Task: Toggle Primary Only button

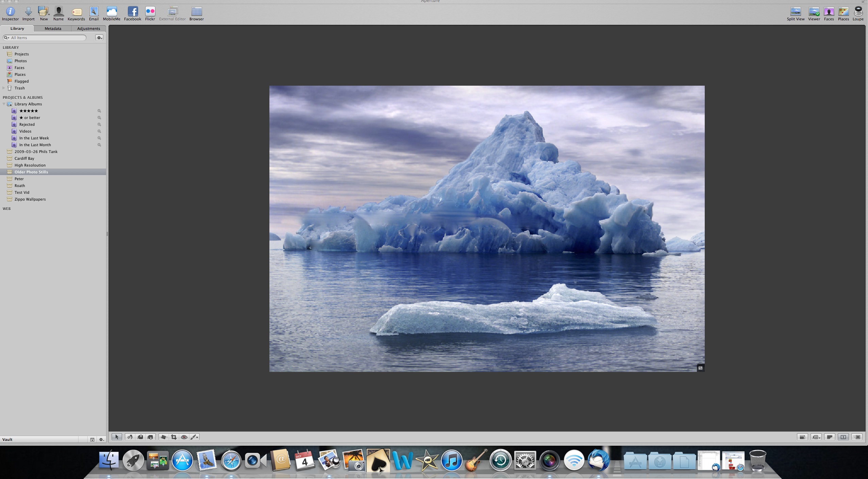Action: tap(843, 437)
